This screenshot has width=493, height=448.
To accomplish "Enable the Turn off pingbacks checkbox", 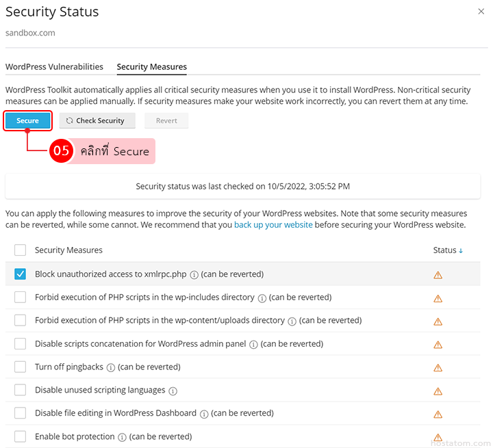I will point(21,367).
